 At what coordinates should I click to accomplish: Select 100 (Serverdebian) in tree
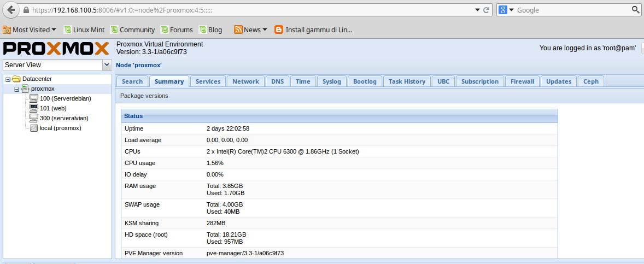pyautogui.click(x=66, y=98)
